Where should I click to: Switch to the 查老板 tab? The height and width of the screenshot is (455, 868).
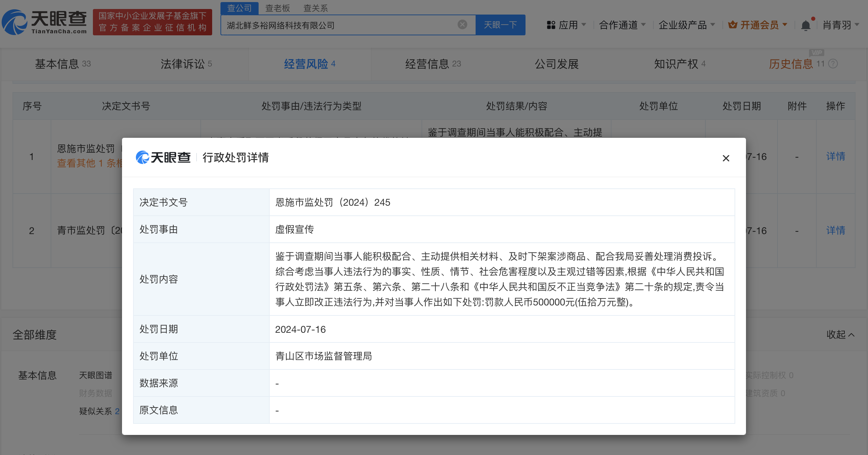pyautogui.click(x=277, y=8)
